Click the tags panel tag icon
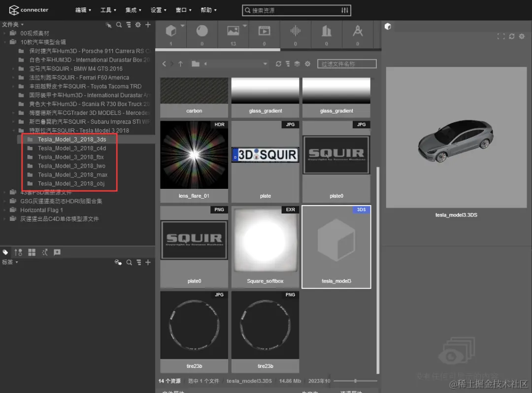Image resolution: width=532 pixels, height=393 pixels. tap(5, 252)
